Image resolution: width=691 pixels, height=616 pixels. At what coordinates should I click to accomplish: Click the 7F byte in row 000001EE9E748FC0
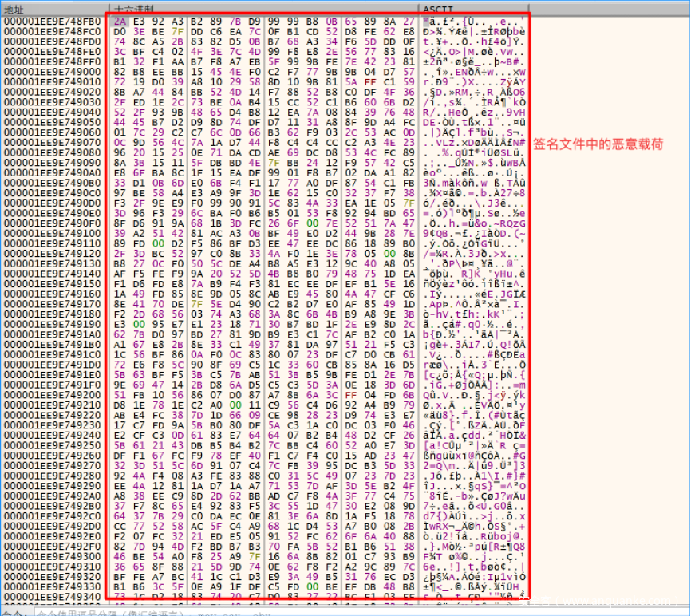pyautogui.click(x=178, y=31)
